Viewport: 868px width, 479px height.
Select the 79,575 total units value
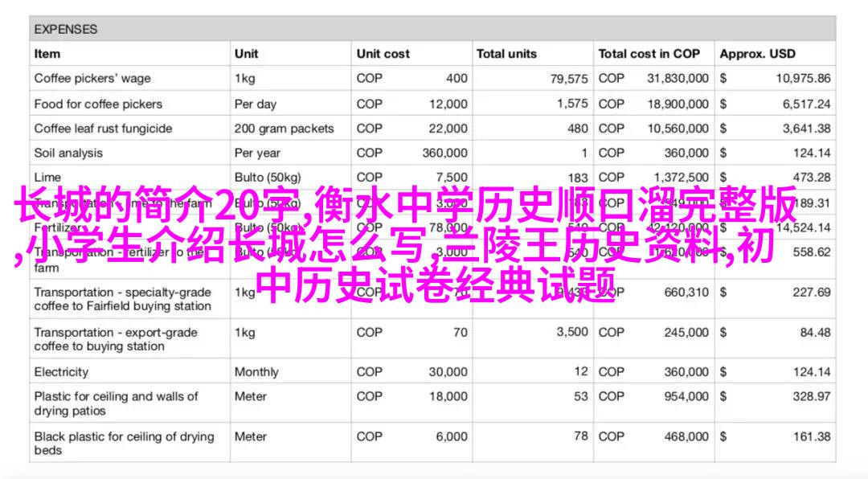(569, 79)
